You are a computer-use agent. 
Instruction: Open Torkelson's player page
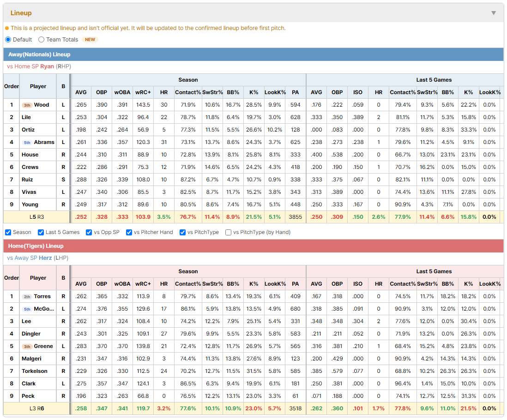[35, 371]
